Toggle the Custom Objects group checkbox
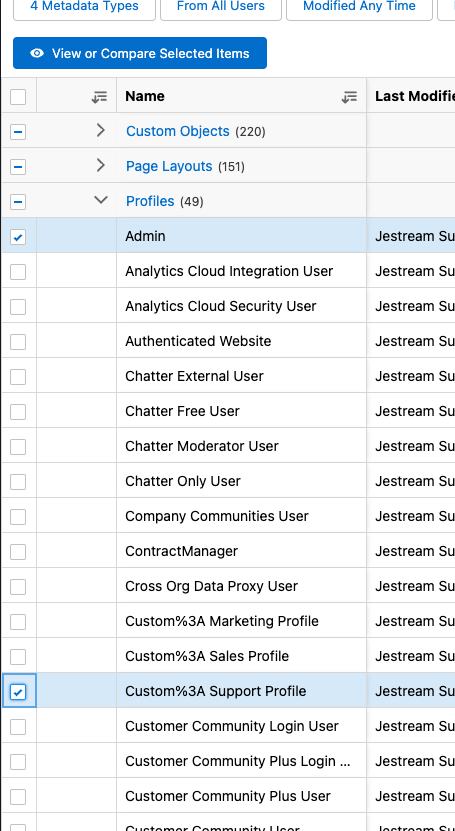Viewport: 455px width, 831px height. coord(18,132)
